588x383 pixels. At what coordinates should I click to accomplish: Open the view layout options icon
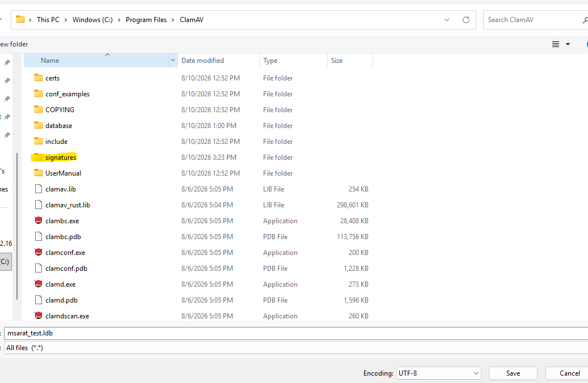[556, 44]
